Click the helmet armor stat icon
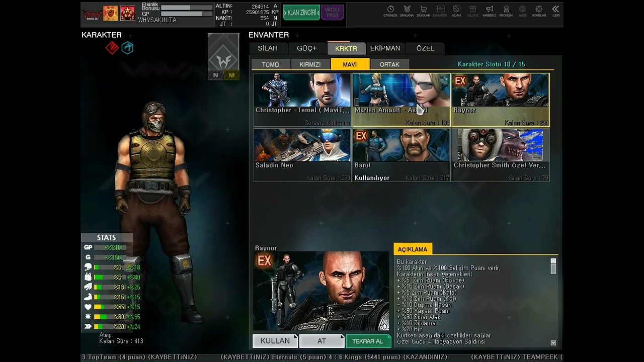Image resolution: width=644 pixels, height=362 pixels. coord(88,267)
